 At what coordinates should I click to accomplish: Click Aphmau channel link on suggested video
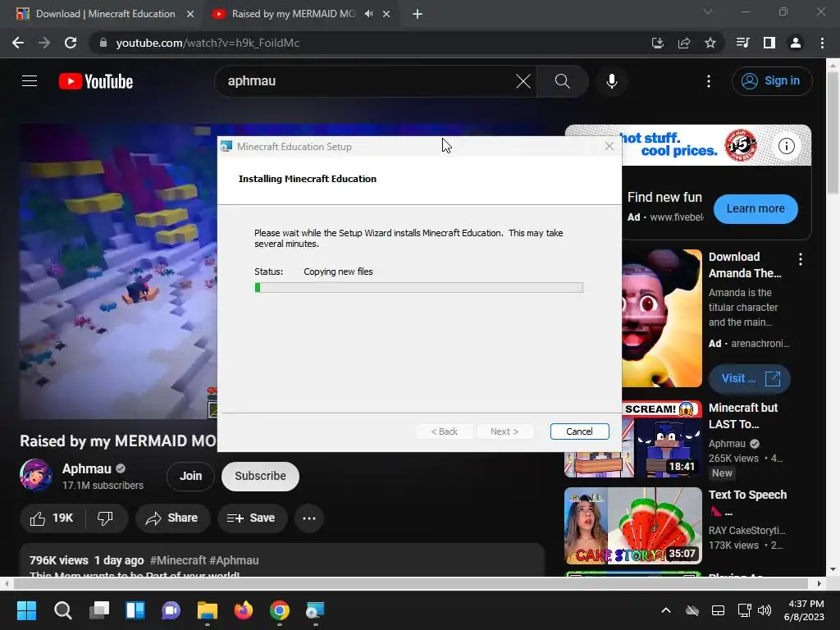(727, 444)
